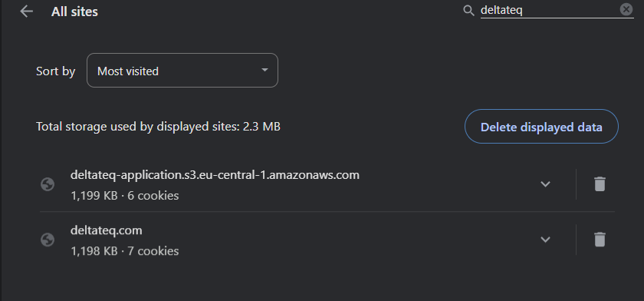Focus the search field containing deltateq
The image size is (644, 301).
pyautogui.click(x=550, y=10)
